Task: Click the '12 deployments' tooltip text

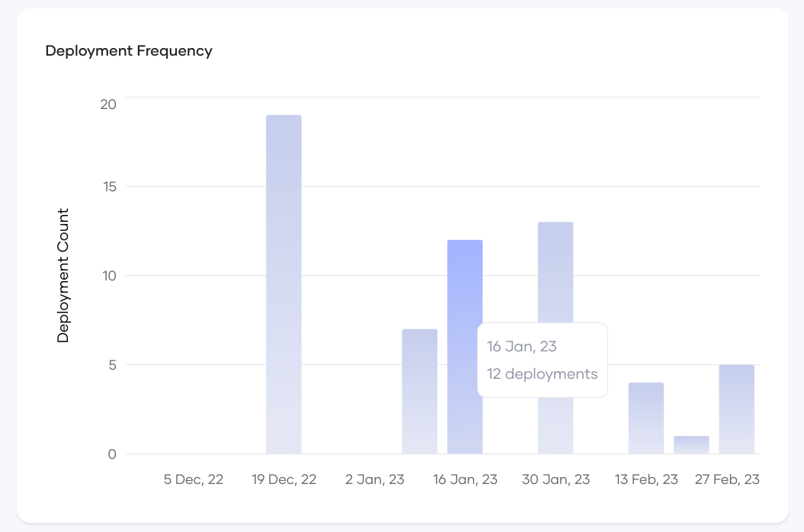Action: tap(542, 374)
